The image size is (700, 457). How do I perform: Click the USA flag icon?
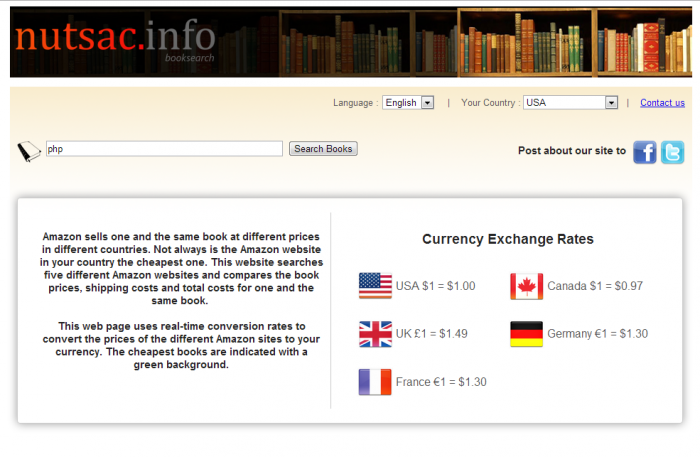(x=375, y=286)
